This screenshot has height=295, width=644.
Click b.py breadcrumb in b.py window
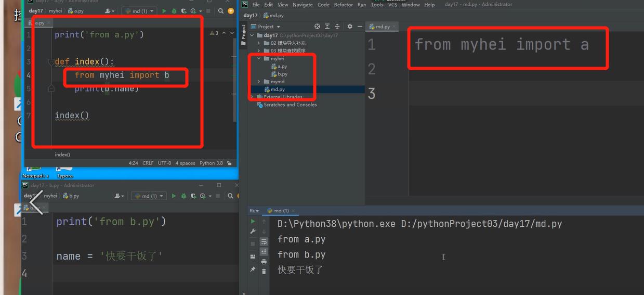[71, 196]
